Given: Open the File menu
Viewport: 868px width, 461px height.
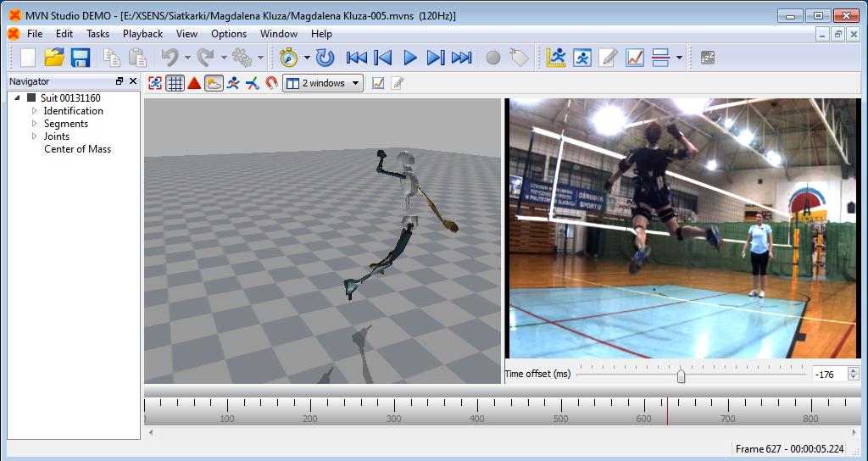Looking at the screenshot, I should [x=34, y=34].
